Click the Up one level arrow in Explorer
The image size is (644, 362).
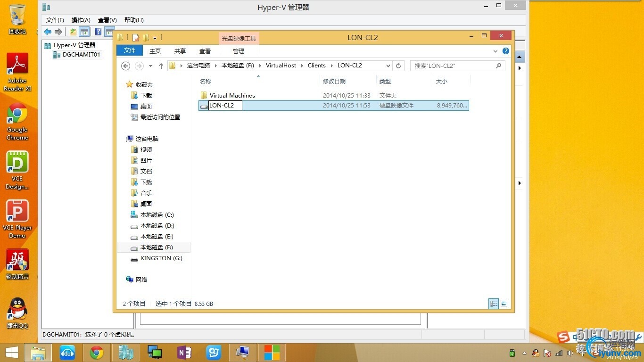click(161, 66)
